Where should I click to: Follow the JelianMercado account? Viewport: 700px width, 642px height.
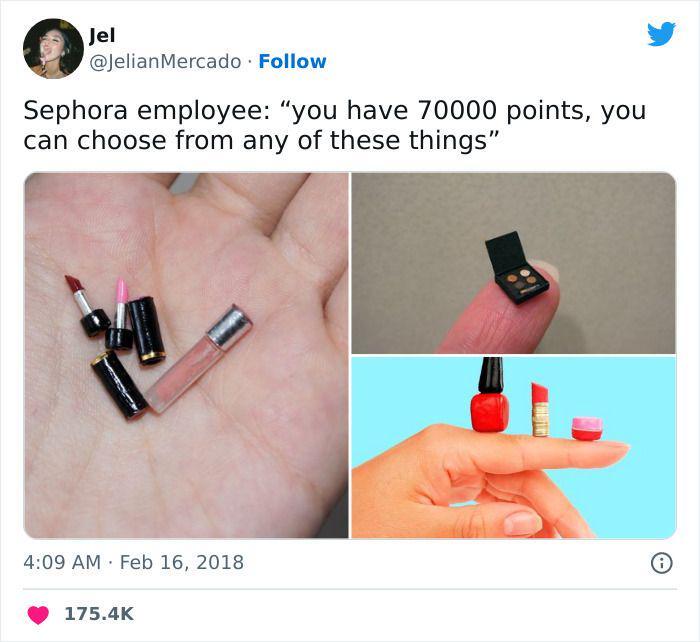click(x=292, y=62)
